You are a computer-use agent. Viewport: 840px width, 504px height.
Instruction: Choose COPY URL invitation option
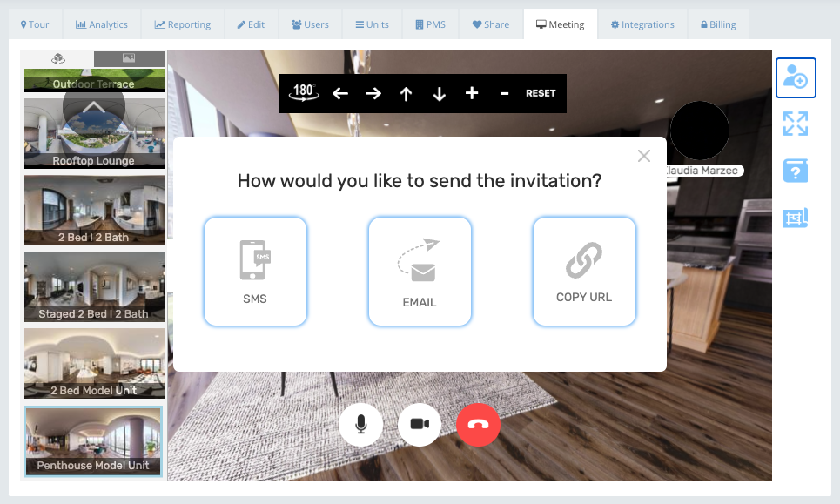[584, 272]
